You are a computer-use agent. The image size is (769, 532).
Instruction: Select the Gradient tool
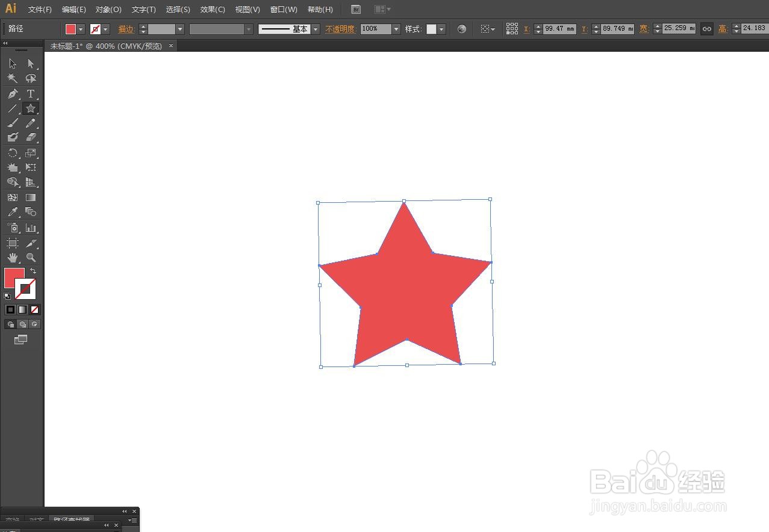[31, 197]
